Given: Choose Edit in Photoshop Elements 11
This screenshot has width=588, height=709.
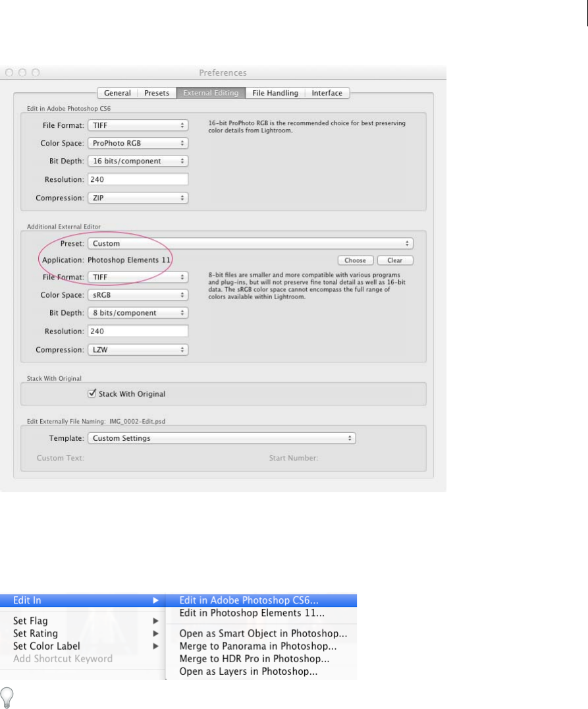Looking at the screenshot, I should click(261, 613).
